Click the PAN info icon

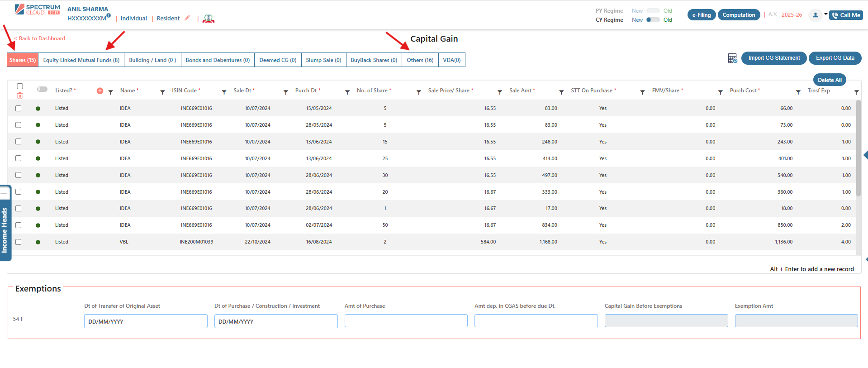109,15
